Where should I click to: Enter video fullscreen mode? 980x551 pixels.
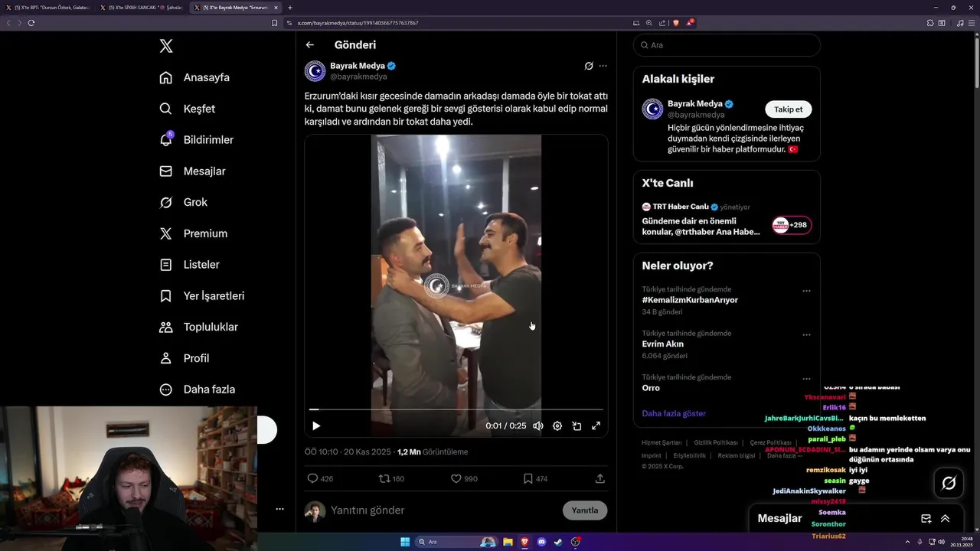tap(596, 426)
